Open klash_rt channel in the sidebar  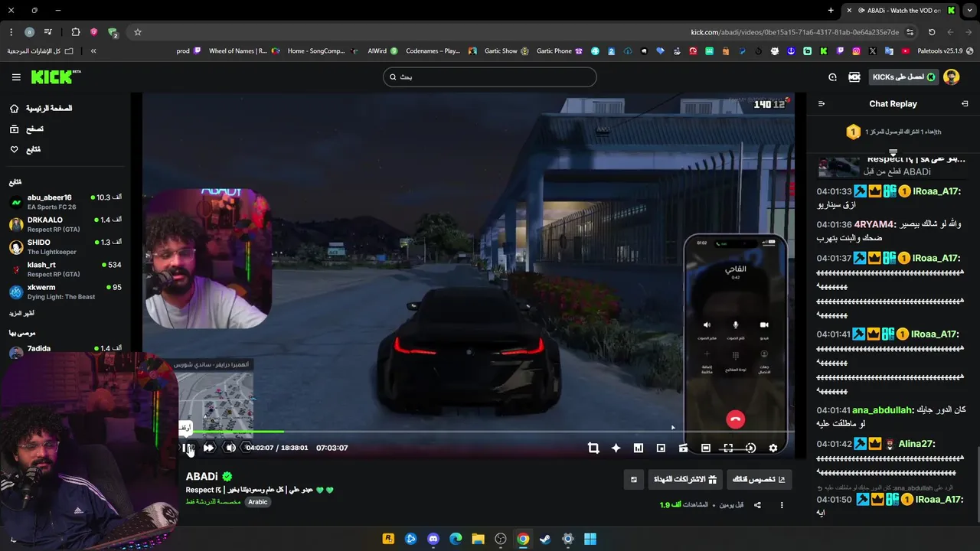pos(65,269)
